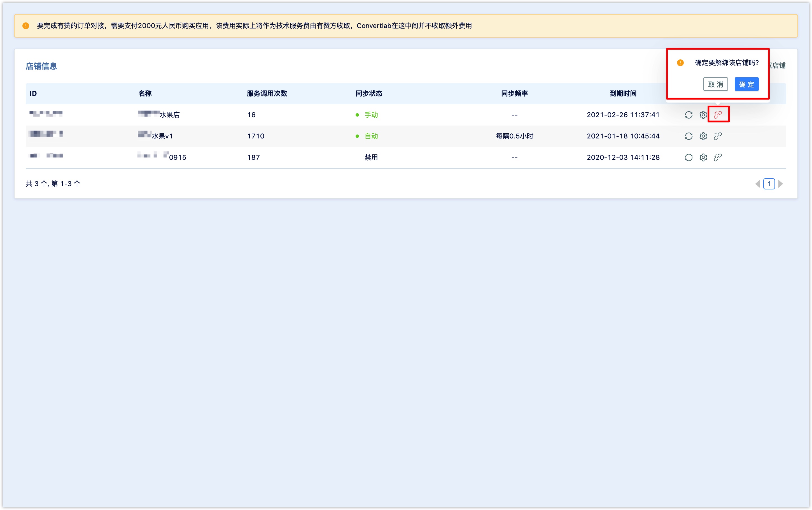
Task: Click call count 1710
Action: (256, 136)
